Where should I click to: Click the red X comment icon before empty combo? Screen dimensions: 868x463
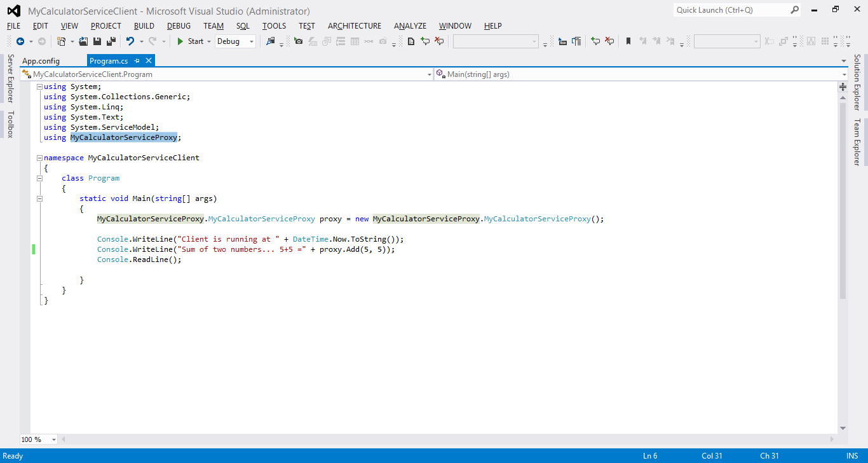coord(439,41)
